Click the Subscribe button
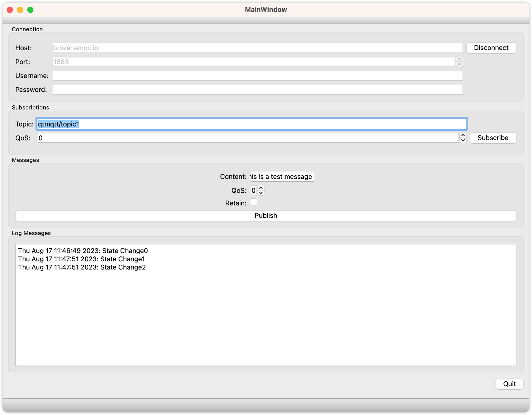 (493, 138)
